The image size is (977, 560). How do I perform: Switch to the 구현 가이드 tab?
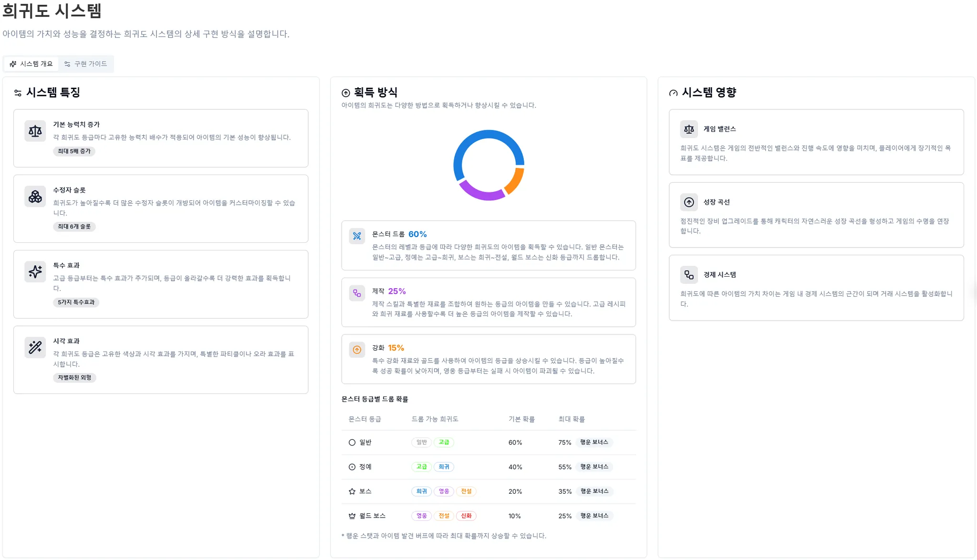pos(87,63)
